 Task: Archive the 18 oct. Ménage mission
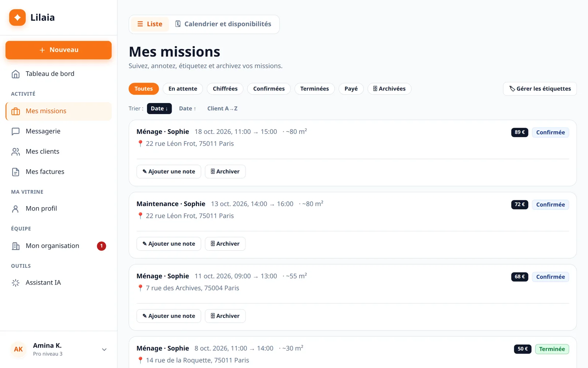[225, 171]
